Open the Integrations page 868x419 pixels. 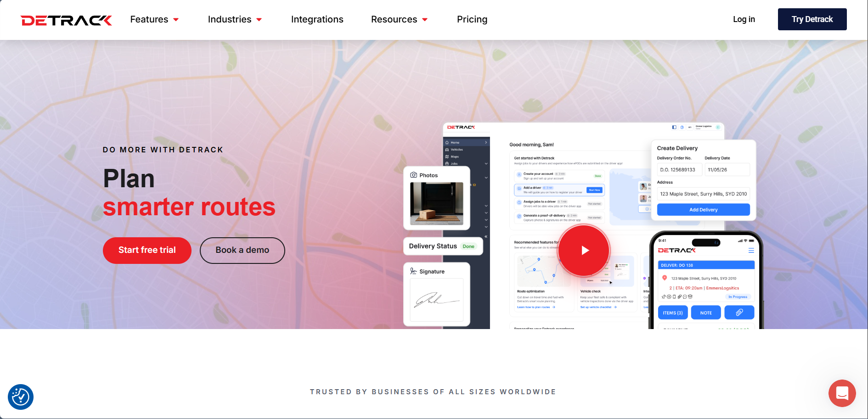317,19
